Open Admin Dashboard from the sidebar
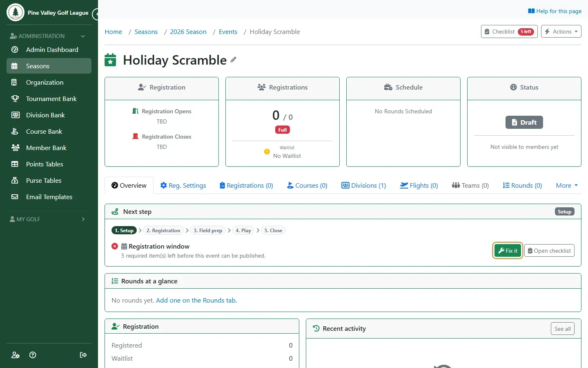Image resolution: width=588 pixels, height=368 pixels. [49, 49]
